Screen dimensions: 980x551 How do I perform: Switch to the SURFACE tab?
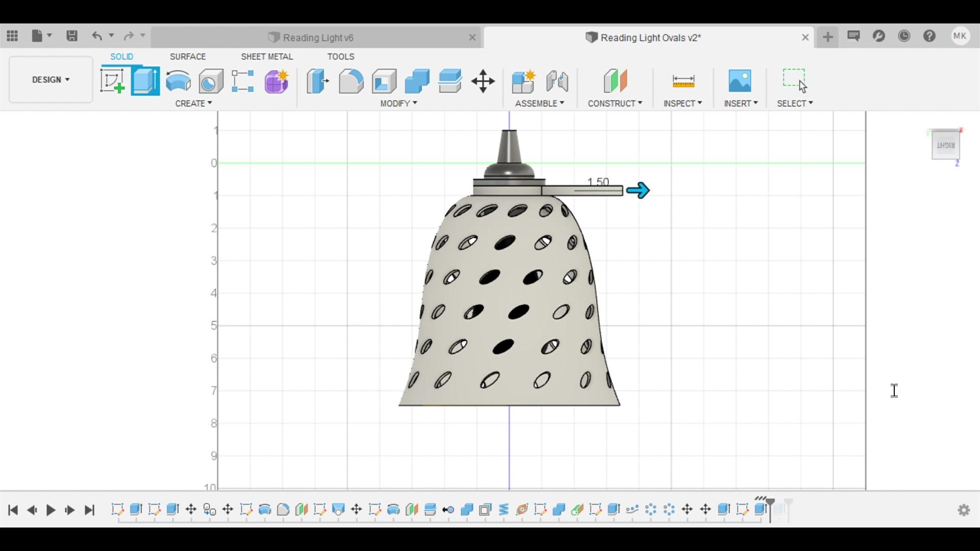click(x=188, y=57)
